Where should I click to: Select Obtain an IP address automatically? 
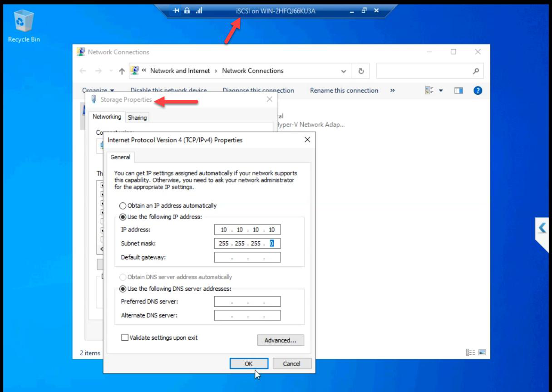coord(168,206)
